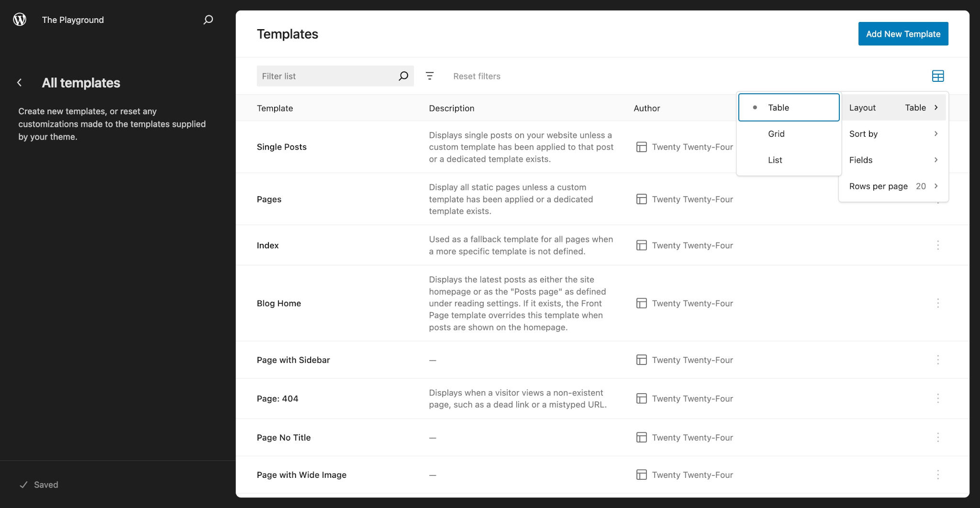The height and width of the screenshot is (508, 980).
Task: Select the Table layout option
Action: pyautogui.click(x=789, y=108)
